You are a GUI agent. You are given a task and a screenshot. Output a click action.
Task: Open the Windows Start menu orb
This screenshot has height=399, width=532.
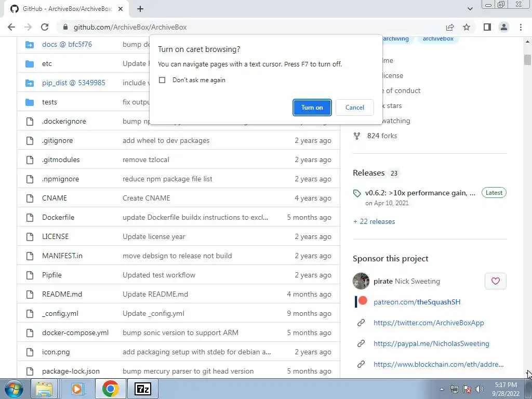click(14, 389)
